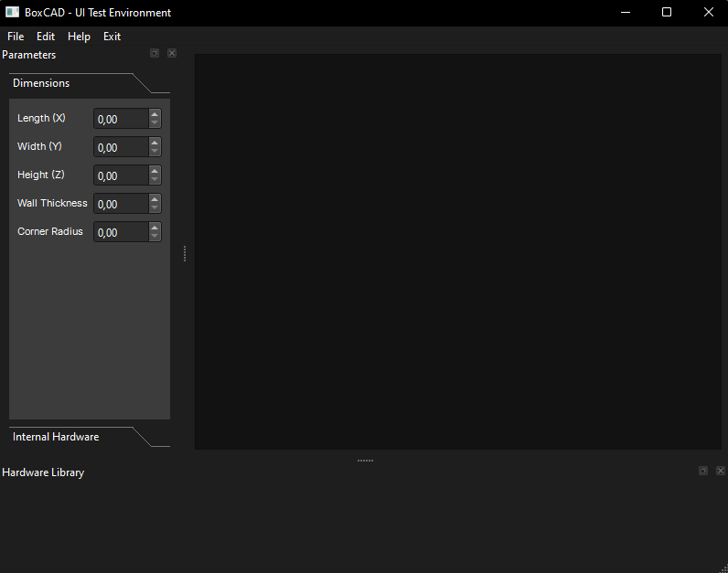This screenshot has height=573, width=728.
Task: Decrease Length (X) with down arrow
Action: click(155, 123)
